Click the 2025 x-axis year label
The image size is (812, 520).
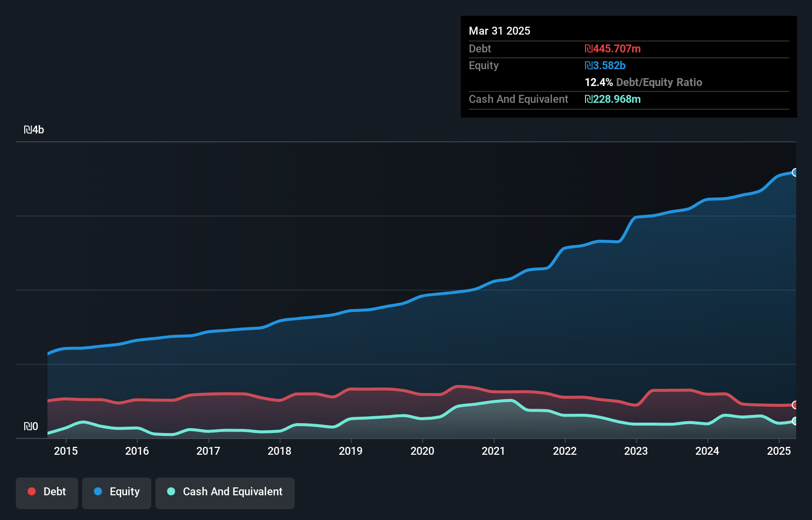(x=779, y=451)
